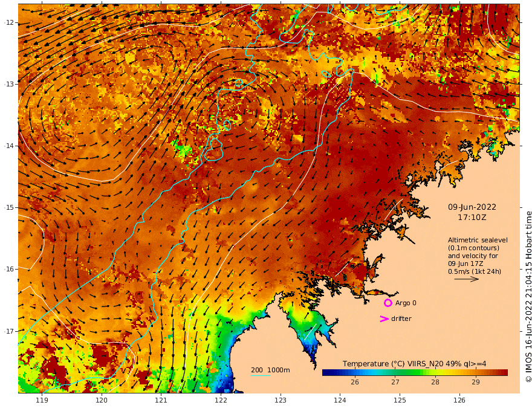Click the "09-Jun-2022" date label
This screenshot has width=532, height=411.
[472, 207]
